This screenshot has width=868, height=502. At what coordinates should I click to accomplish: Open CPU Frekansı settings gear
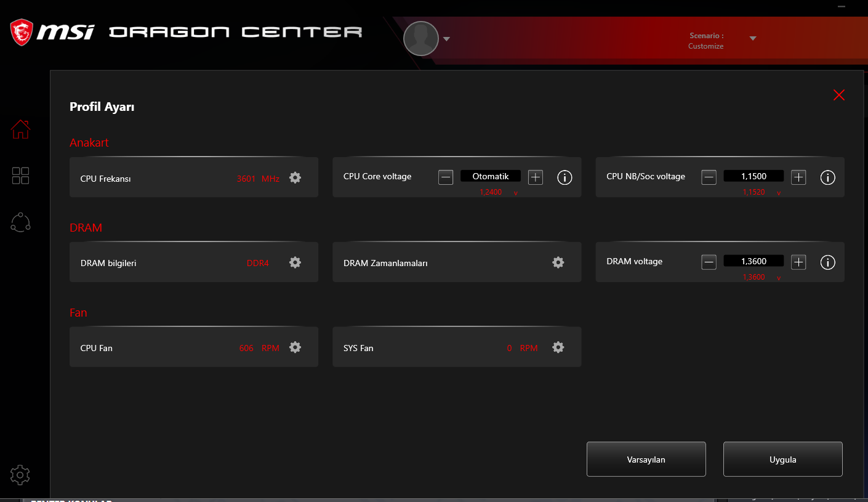(x=295, y=178)
